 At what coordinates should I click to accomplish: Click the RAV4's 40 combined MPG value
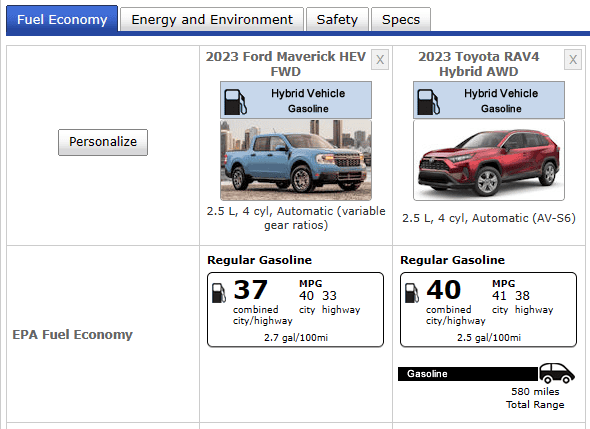pos(444,290)
